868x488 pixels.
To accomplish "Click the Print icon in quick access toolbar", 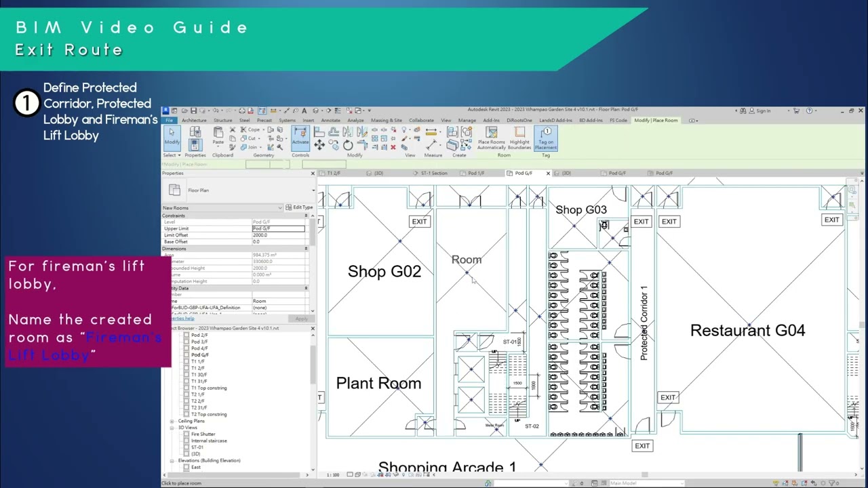I will [241, 110].
